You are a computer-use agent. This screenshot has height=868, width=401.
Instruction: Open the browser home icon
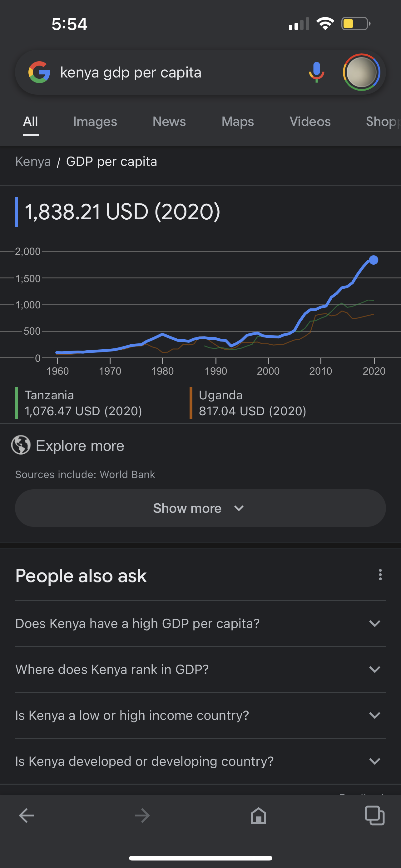pos(259,816)
